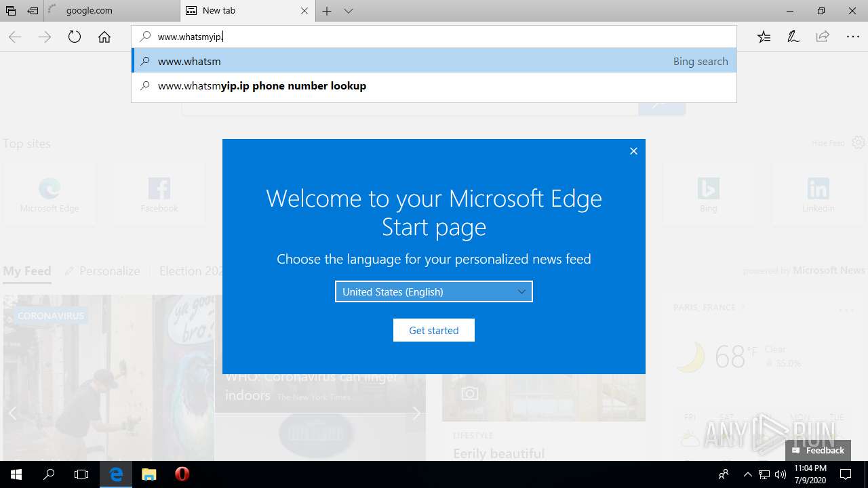Open the network tray icon
868x488 pixels.
764,474
